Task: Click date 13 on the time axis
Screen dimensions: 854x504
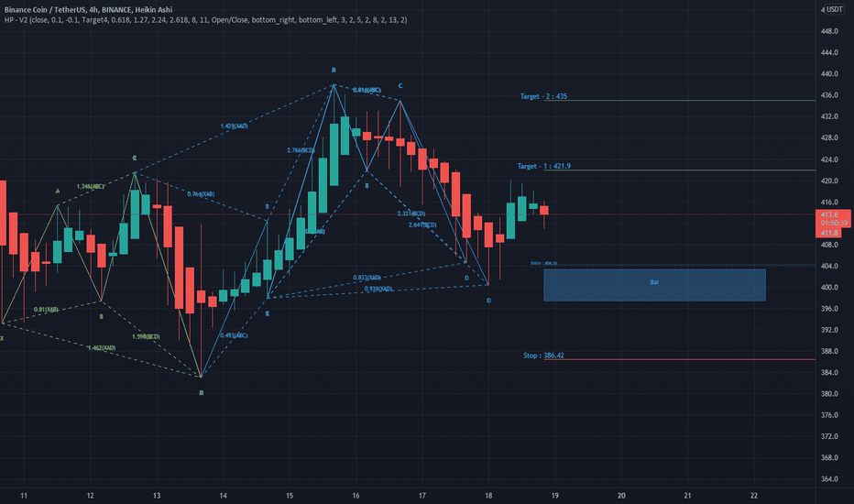Action: coord(157,496)
